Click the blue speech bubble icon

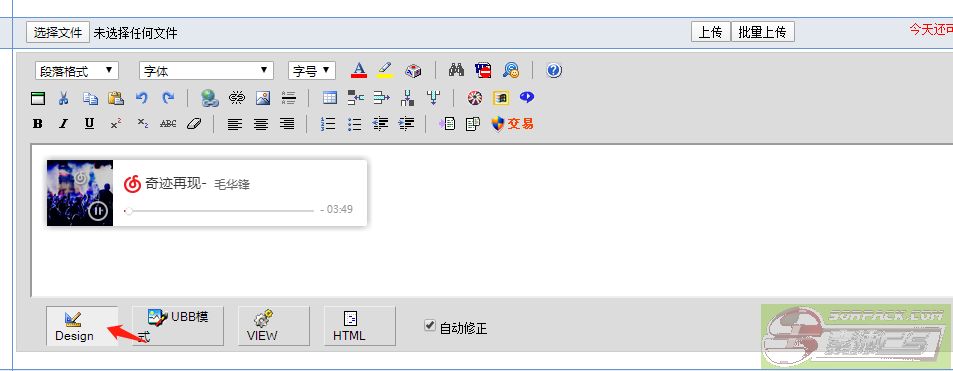526,97
